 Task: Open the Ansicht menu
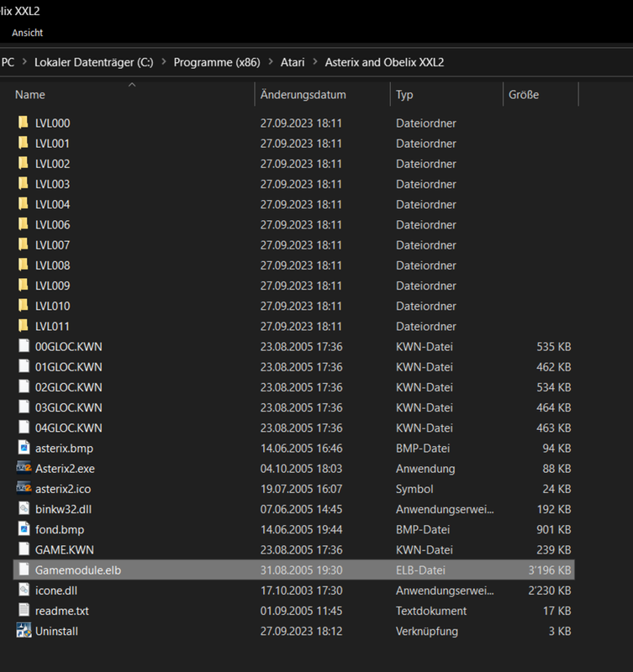click(28, 33)
